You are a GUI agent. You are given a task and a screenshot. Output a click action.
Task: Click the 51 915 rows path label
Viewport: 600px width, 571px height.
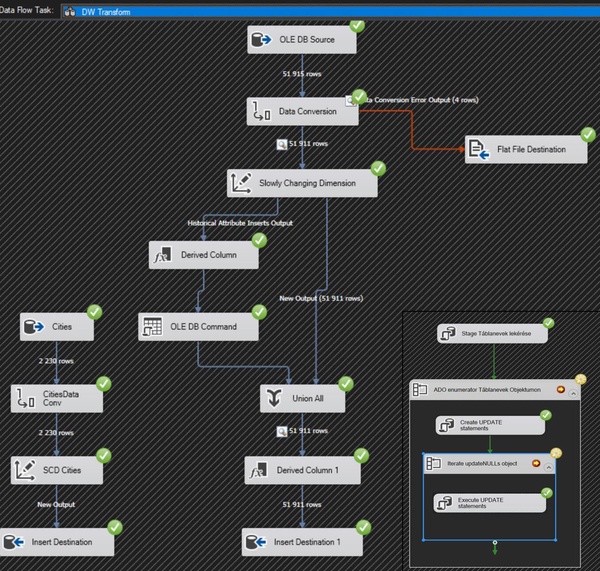302,74
